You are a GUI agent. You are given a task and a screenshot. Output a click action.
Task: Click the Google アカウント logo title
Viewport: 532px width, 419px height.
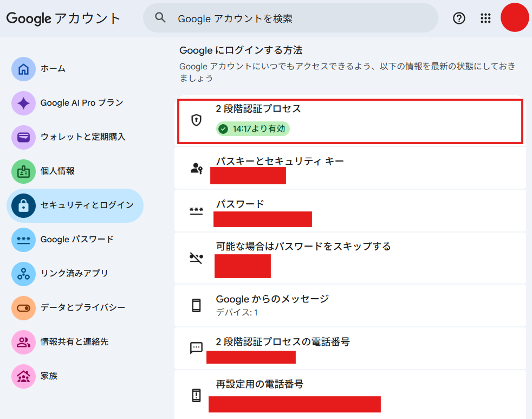click(63, 18)
